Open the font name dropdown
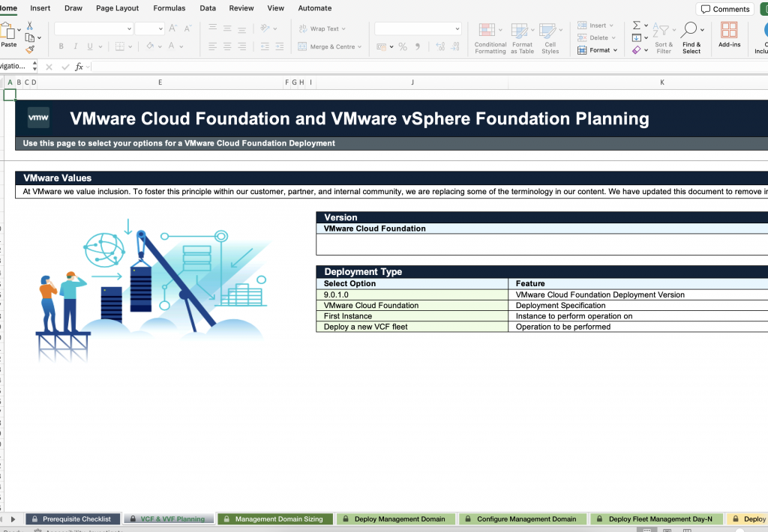This screenshot has height=532, width=768. [128, 28]
